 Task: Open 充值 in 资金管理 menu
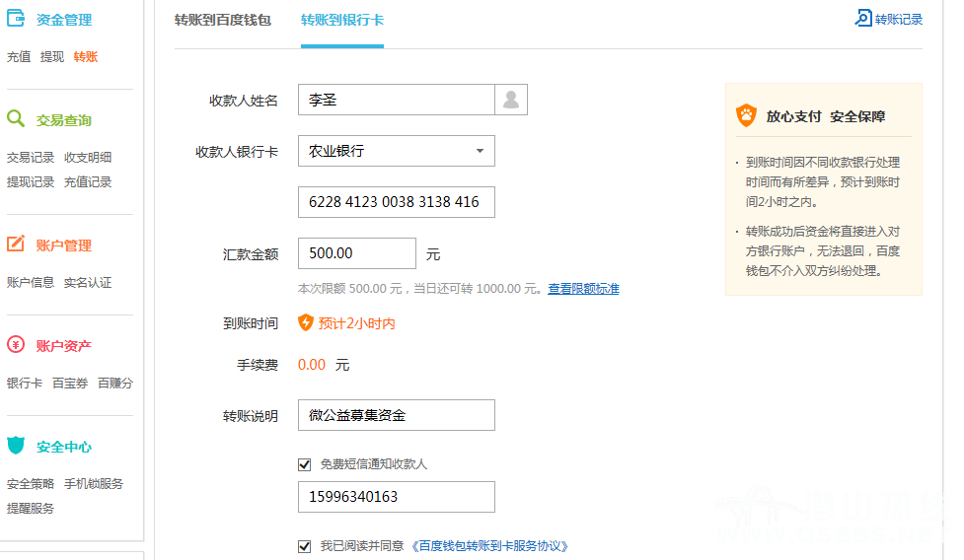(x=19, y=57)
